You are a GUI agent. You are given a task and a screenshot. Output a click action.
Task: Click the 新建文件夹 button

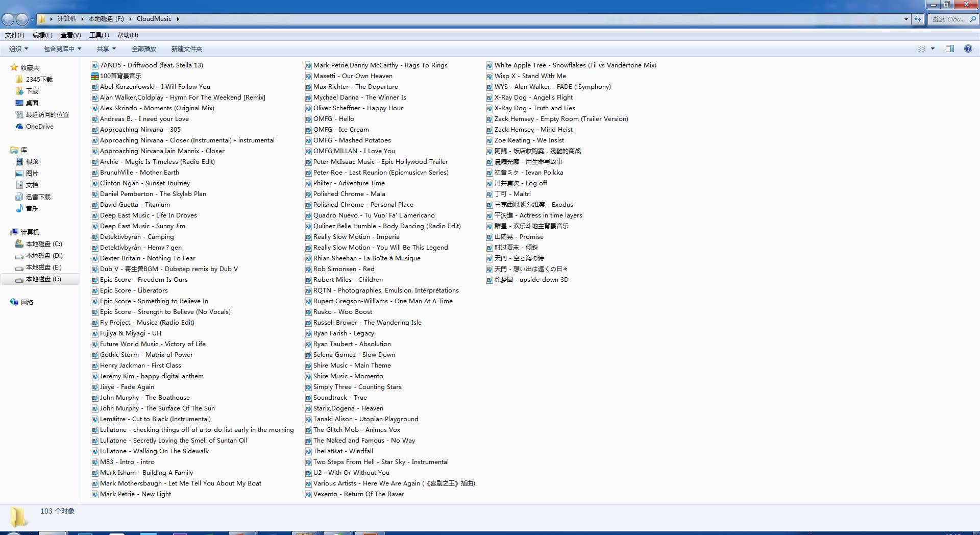click(x=187, y=49)
